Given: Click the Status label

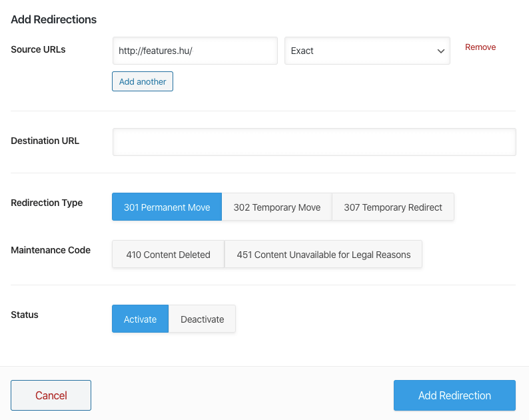Looking at the screenshot, I should click(25, 315).
